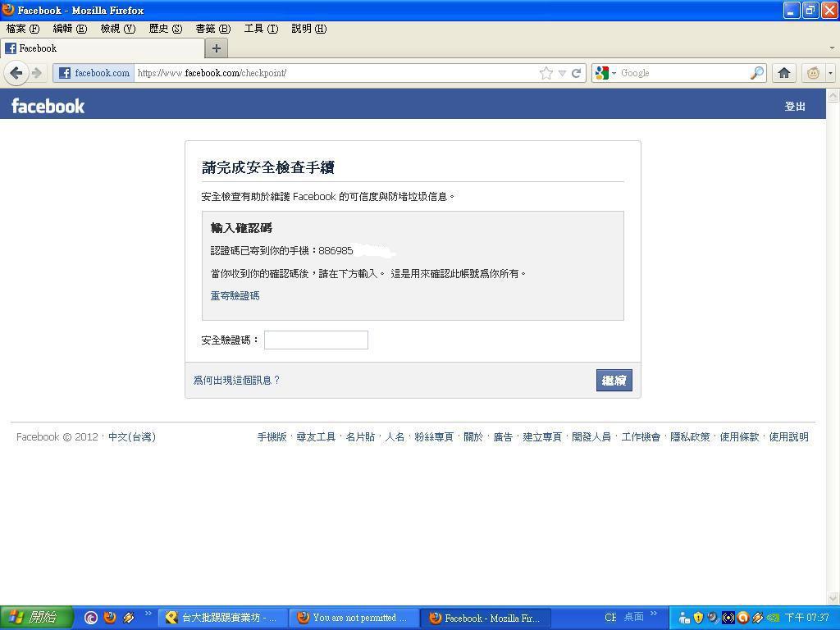The height and width of the screenshot is (630, 840).
Task: Launch Firefox from quick launch icon
Action: tap(110, 618)
